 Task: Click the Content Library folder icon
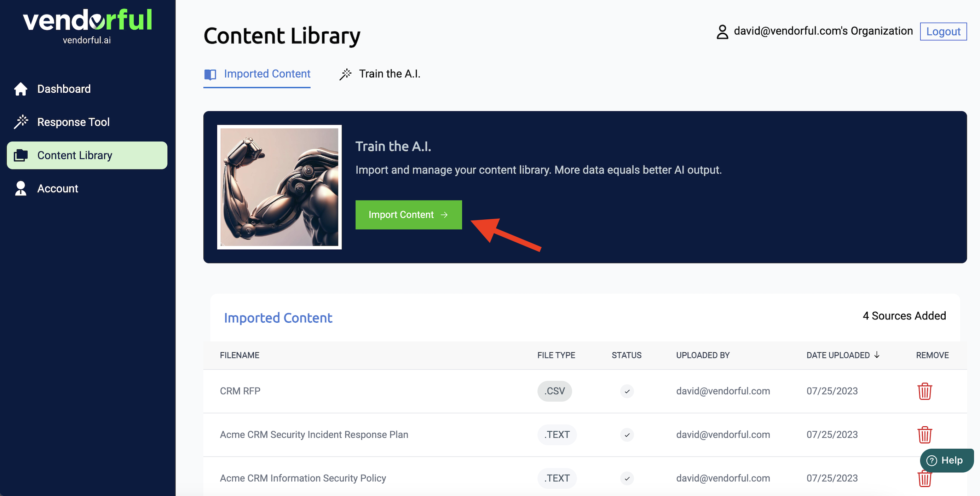click(21, 155)
